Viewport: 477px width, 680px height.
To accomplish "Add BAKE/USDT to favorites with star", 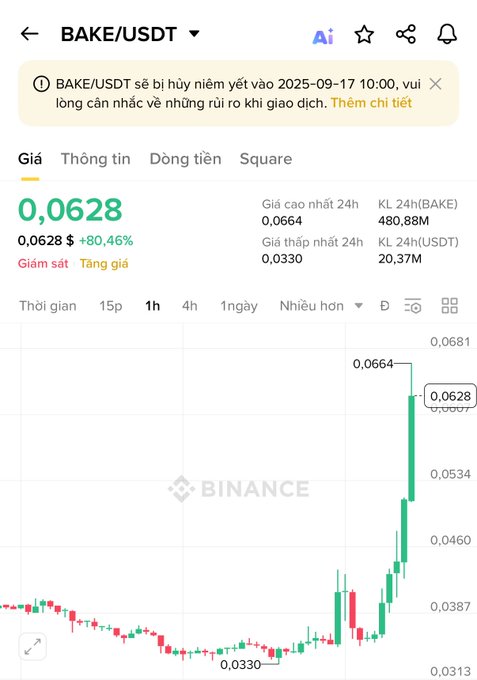I will [364, 35].
